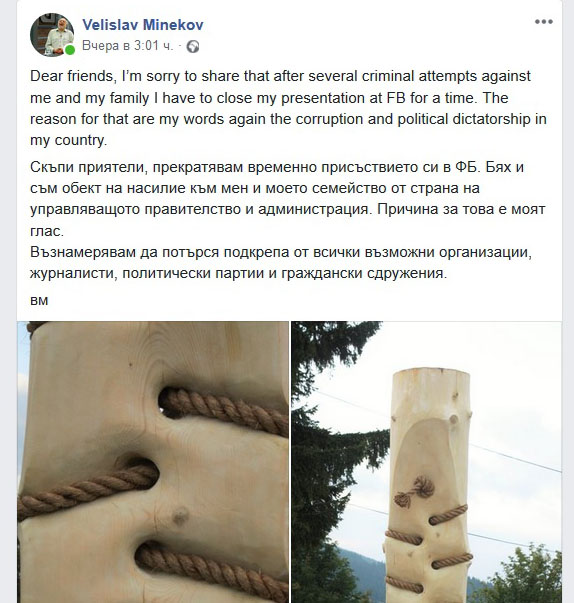The width and height of the screenshot is (574, 603).
Task: Click the green online status dot
Action: click(x=70, y=50)
